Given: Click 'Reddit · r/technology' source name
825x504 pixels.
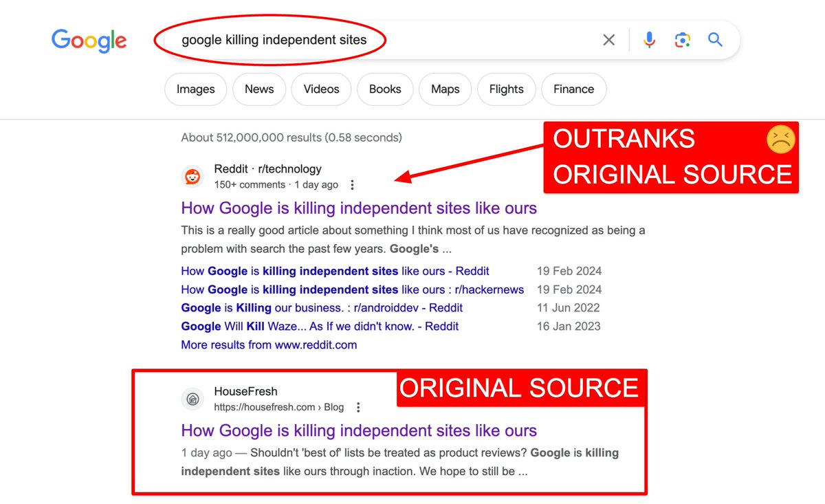Looking at the screenshot, I should (267, 168).
